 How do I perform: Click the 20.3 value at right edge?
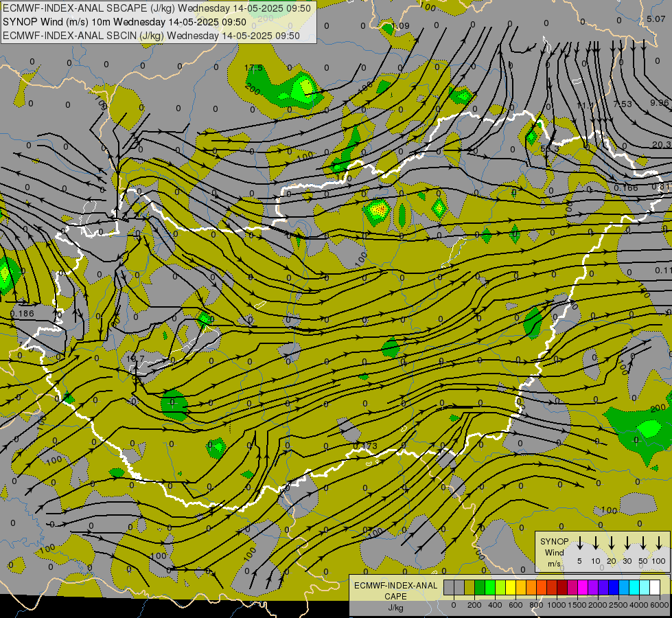tap(661, 145)
